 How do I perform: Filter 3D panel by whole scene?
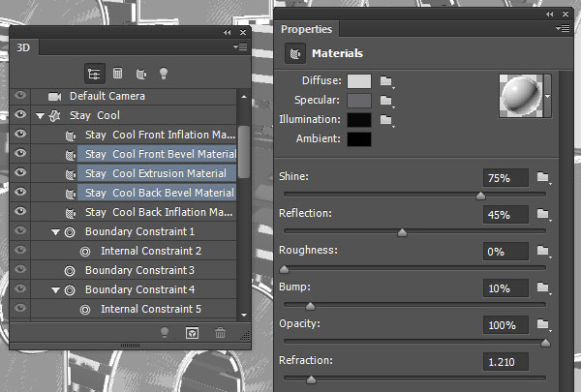point(94,73)
